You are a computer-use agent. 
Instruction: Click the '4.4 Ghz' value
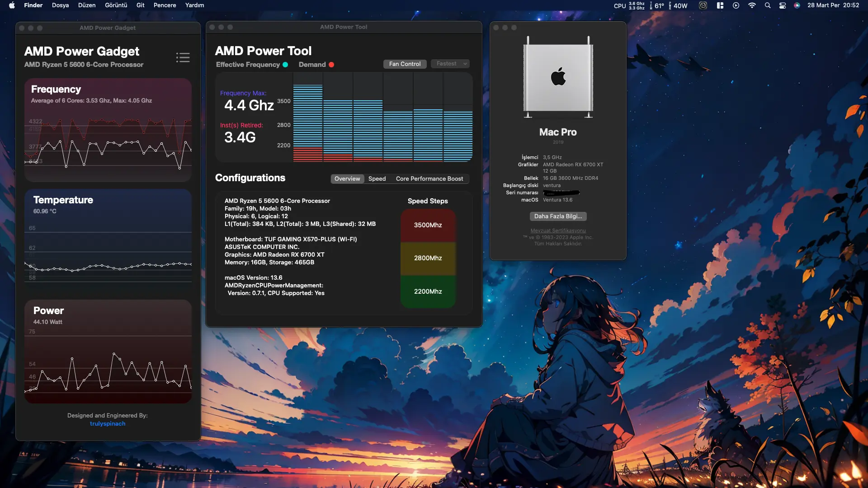pyautogui.click(x=249, y=105)
